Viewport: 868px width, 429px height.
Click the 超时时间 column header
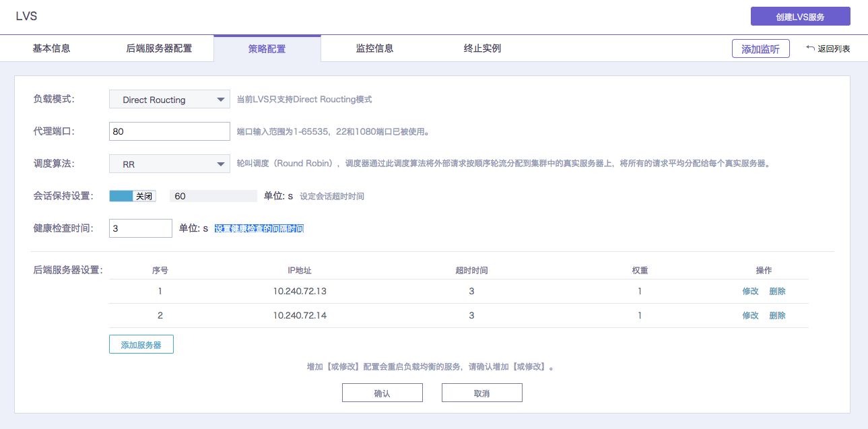pyautogui.click(x=471, y=270)
